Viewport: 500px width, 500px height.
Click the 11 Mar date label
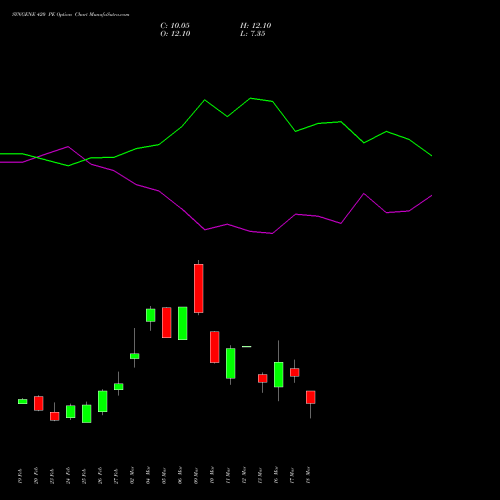pos(228,475)
